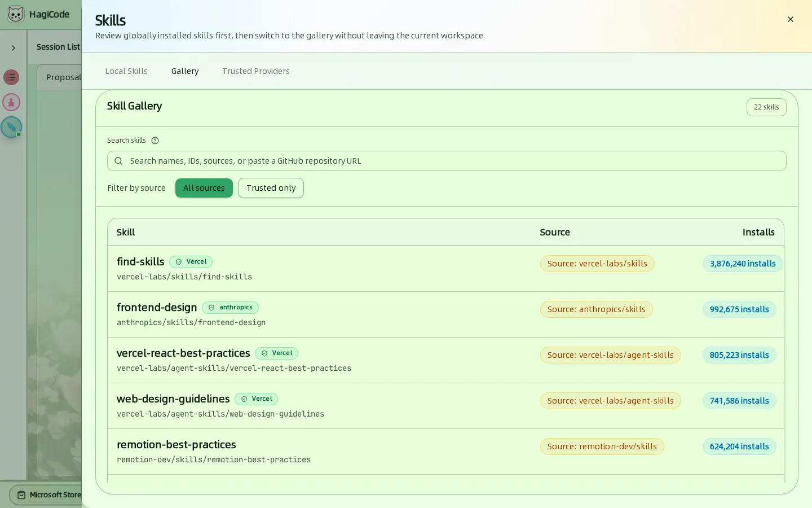Switch to the Local Skills tab
812x508 pixels.
(126, 71)
